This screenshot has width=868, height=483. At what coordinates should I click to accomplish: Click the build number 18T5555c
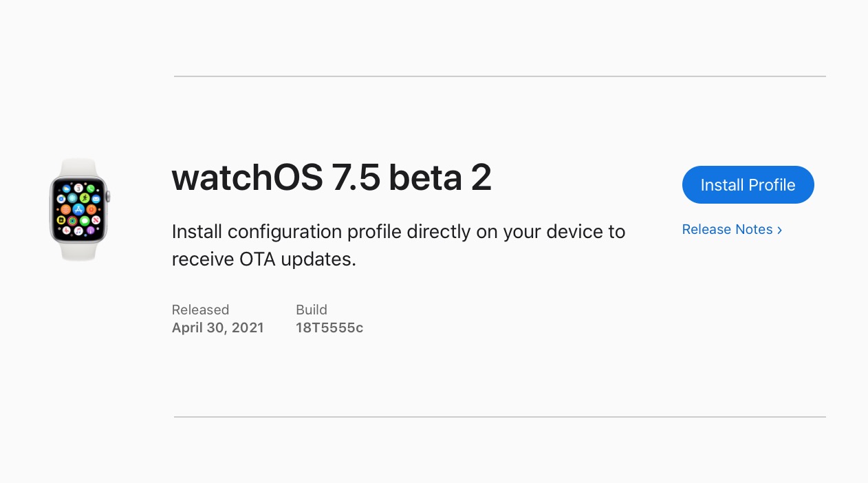(329, 328)
